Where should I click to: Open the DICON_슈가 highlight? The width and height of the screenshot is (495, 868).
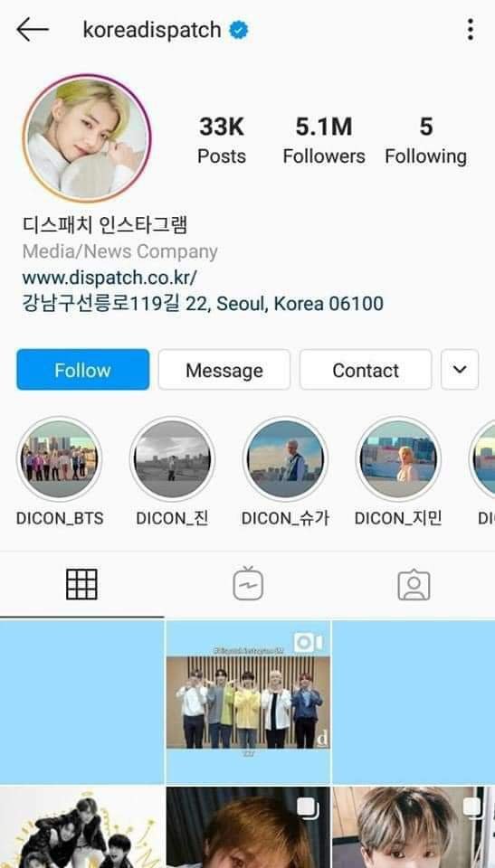click(285, 459)
